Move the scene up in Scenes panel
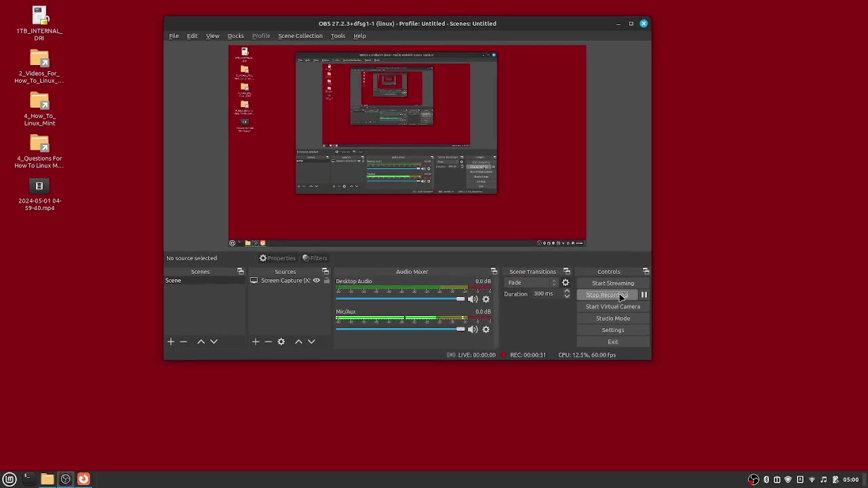This screenshot has width=868, height=488. point(201,342)
